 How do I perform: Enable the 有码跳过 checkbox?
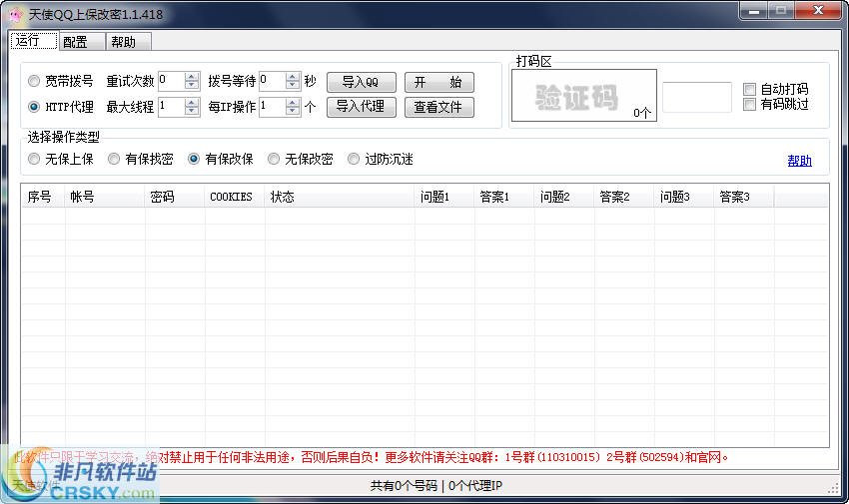(x=776, y=104)
